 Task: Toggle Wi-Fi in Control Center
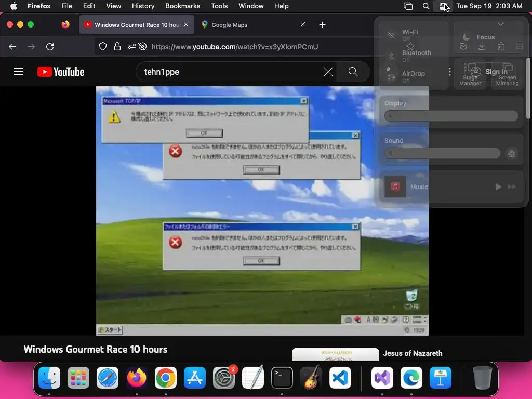point(391,35)
